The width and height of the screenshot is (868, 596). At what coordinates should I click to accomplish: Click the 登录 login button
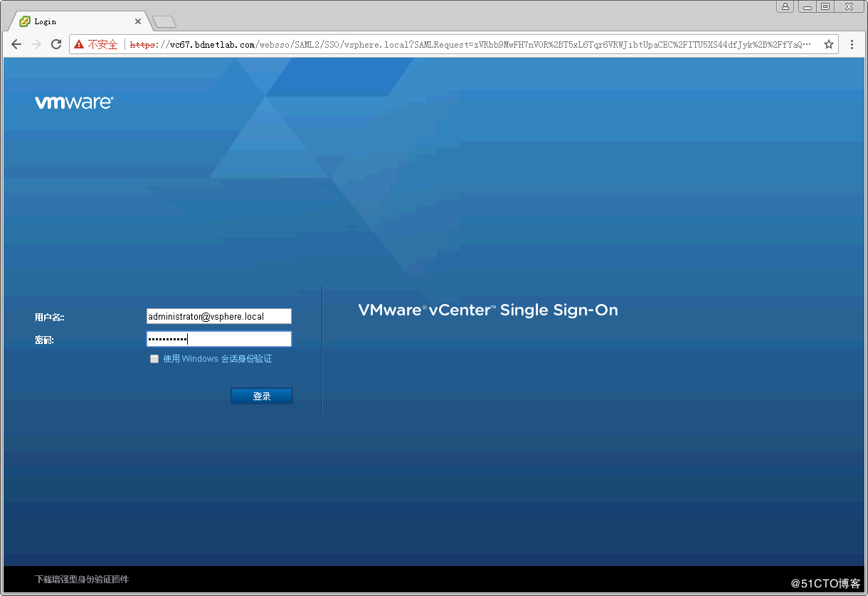[262, 396]
